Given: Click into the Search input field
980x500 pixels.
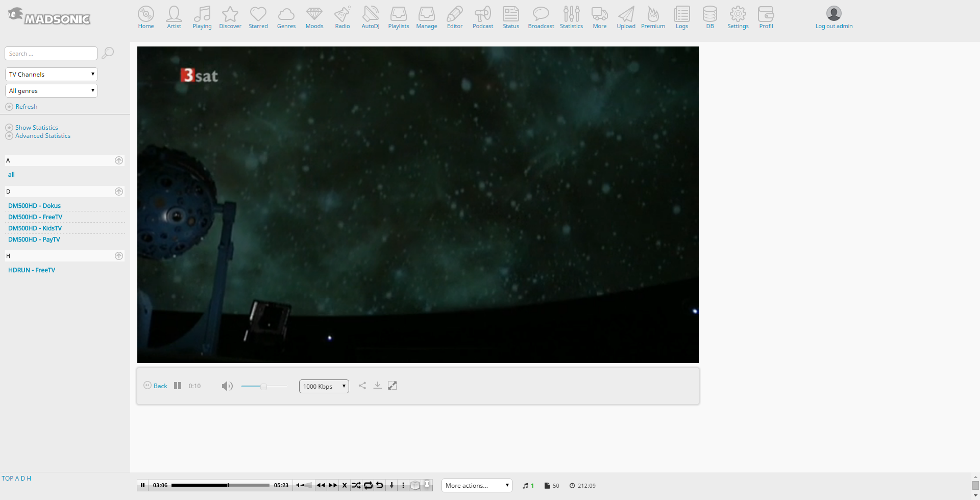Looking at the screenshot, I should pos(51,54).
